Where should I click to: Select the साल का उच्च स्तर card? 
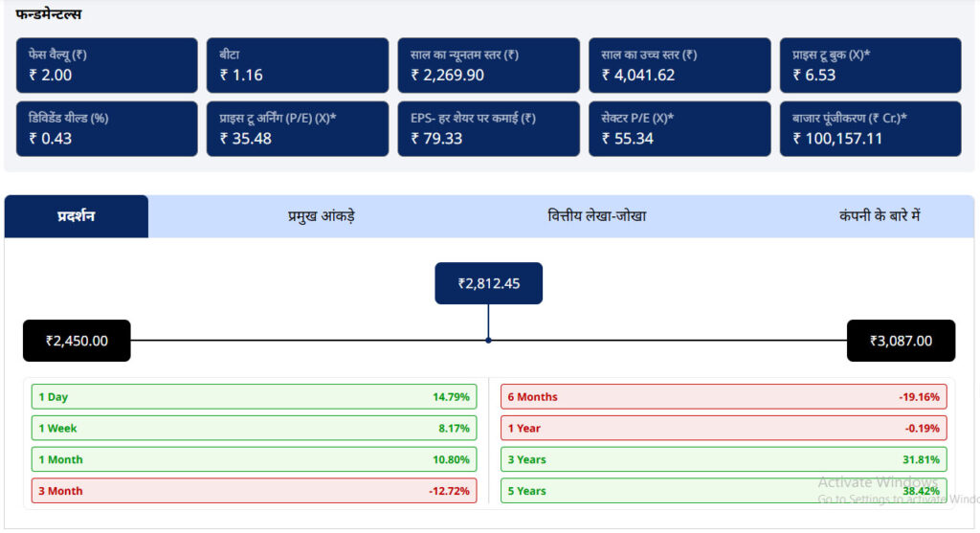point(679,65)
